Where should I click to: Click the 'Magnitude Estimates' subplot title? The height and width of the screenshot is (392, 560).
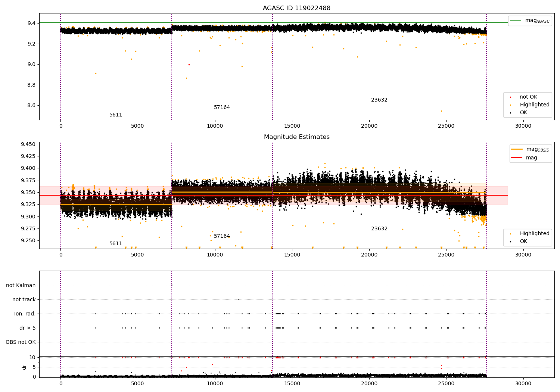(296, 137)
